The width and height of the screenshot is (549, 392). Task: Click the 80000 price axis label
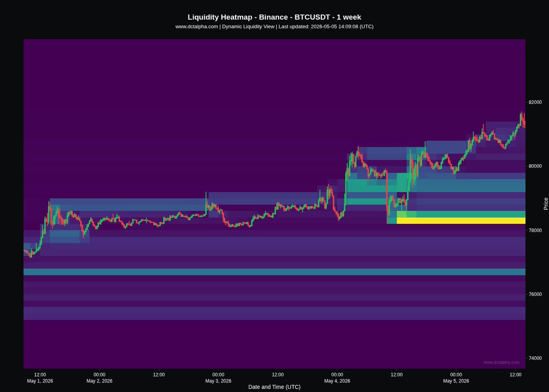tap(535, 166)
